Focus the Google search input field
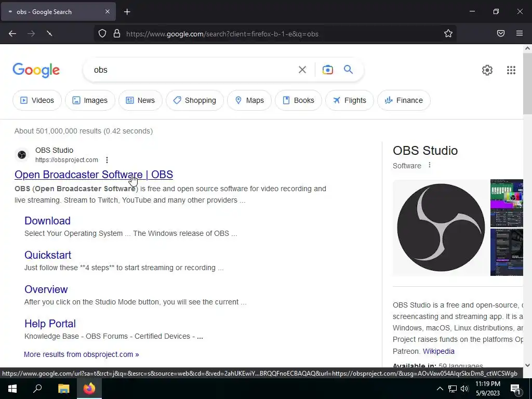Viewport: 532px width, 399px height. tap(193, 70)
